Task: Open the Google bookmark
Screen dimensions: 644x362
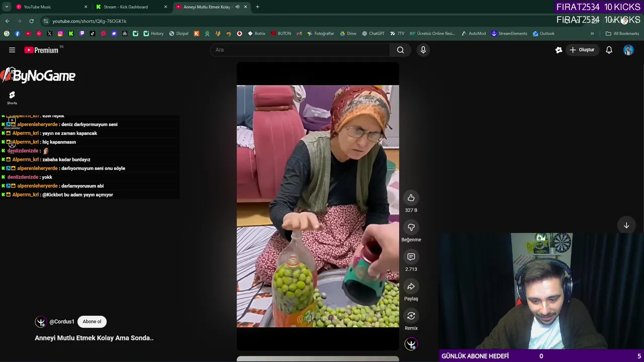Action: tap(7, 34)
